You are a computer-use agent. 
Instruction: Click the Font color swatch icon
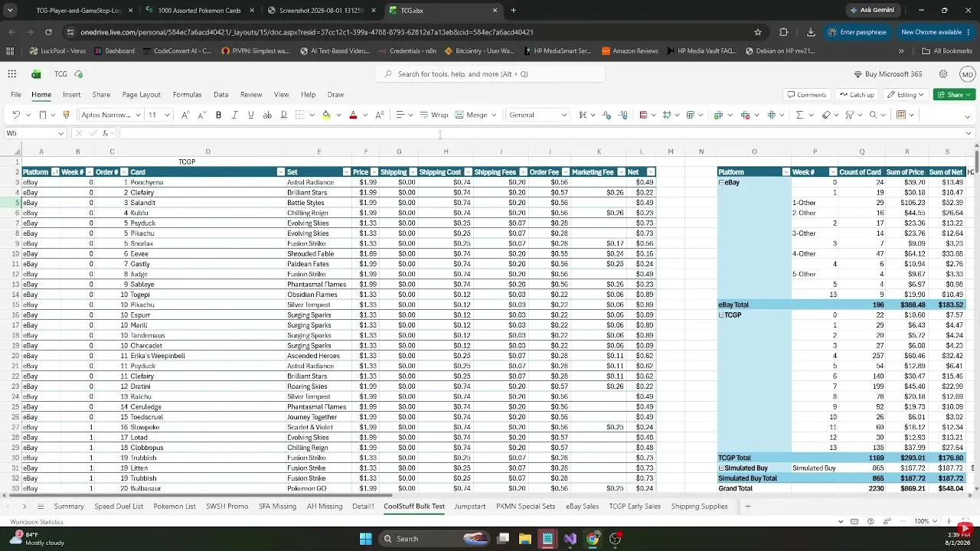pos(353,115)
